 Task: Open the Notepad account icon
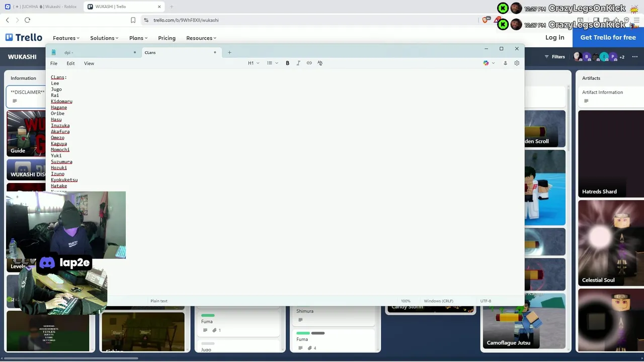[505, 63]
